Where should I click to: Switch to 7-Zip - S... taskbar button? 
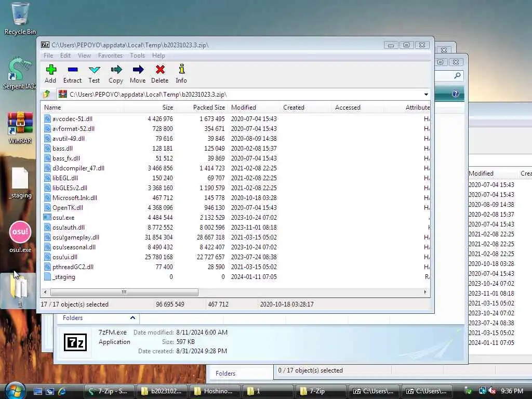(x=109, y=391)
